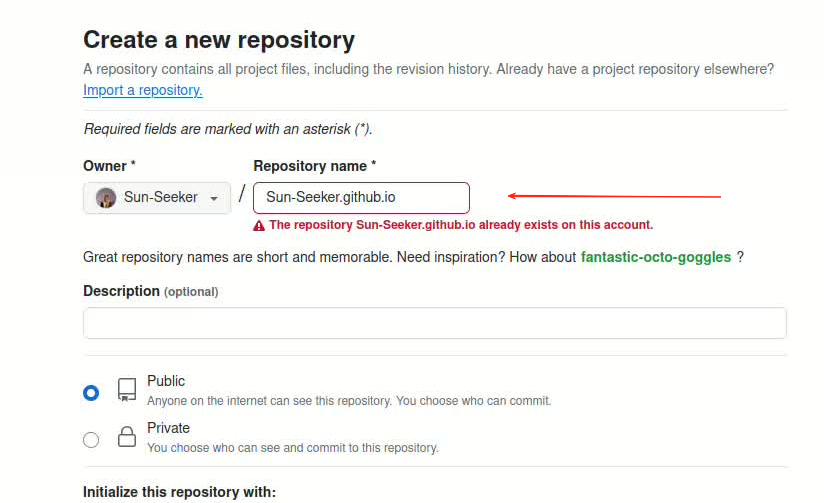
Task: Select the Private radio button
Action: (x=91, y=439)
